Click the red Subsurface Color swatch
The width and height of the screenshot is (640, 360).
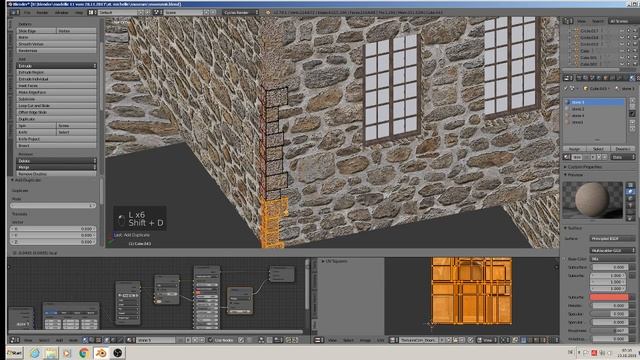[x=609, y=297]
